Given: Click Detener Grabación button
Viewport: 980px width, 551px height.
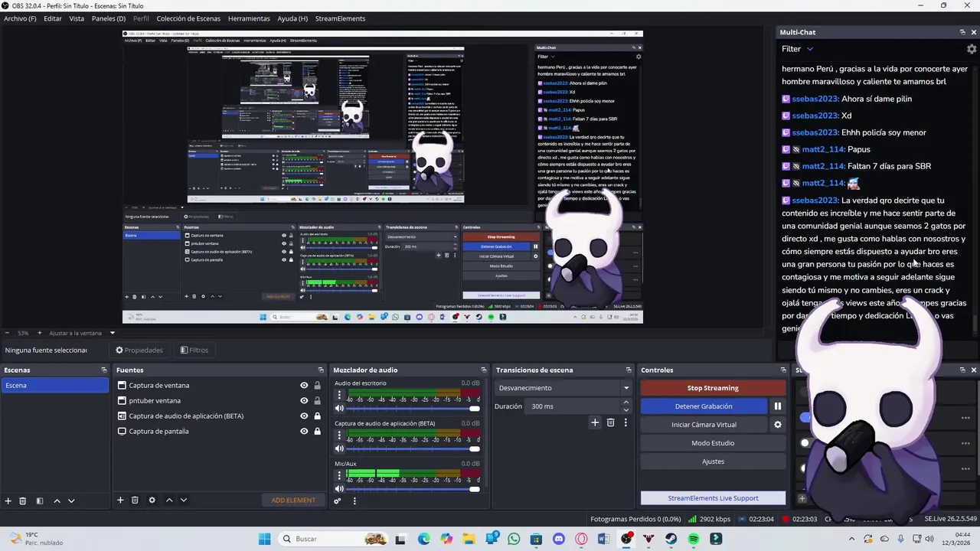Looking at the screenshot, I should [704, 406].
